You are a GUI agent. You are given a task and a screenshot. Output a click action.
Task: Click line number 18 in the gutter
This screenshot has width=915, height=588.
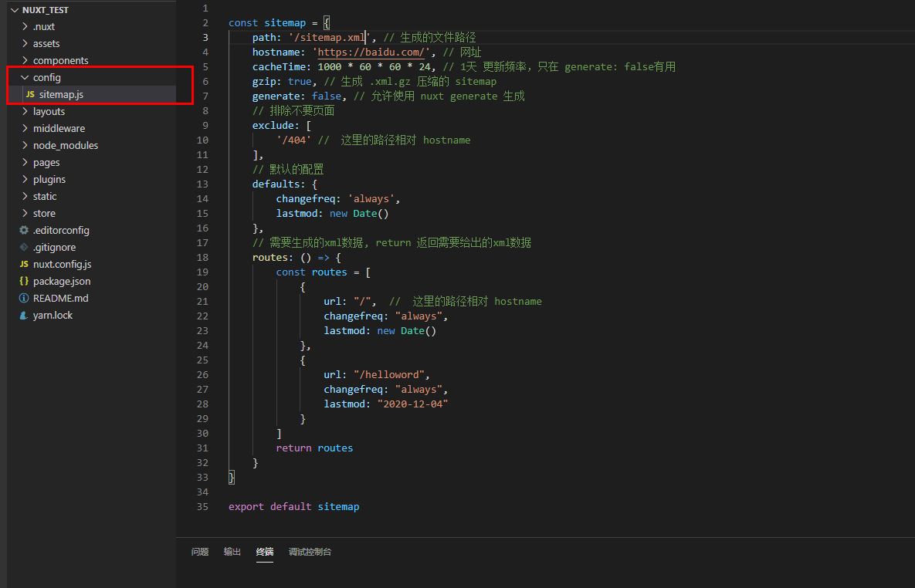point(202,257)
